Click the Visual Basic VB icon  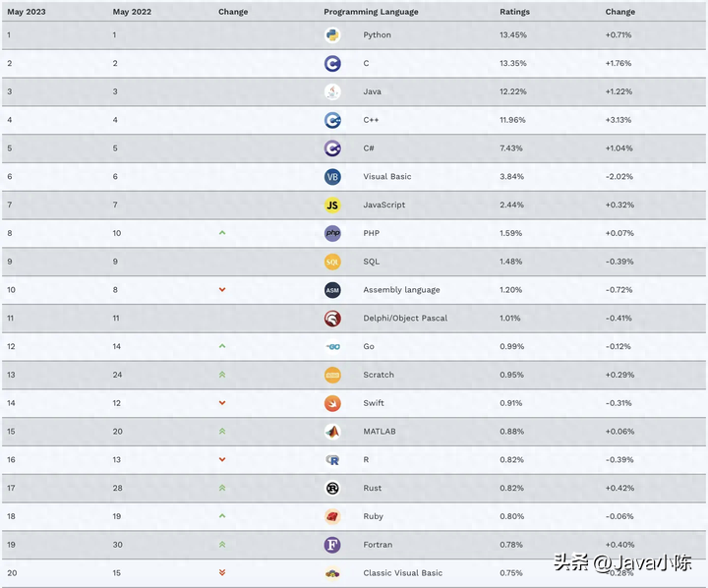332,177
